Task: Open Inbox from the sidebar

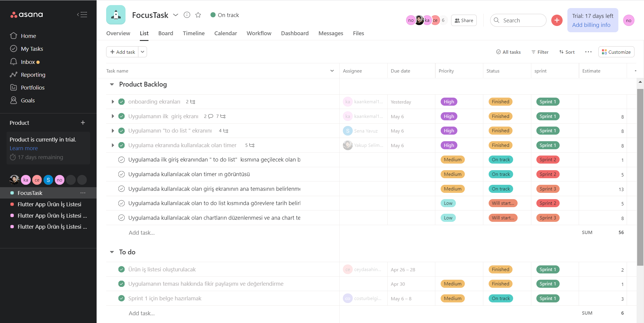Action: [28, 62]
